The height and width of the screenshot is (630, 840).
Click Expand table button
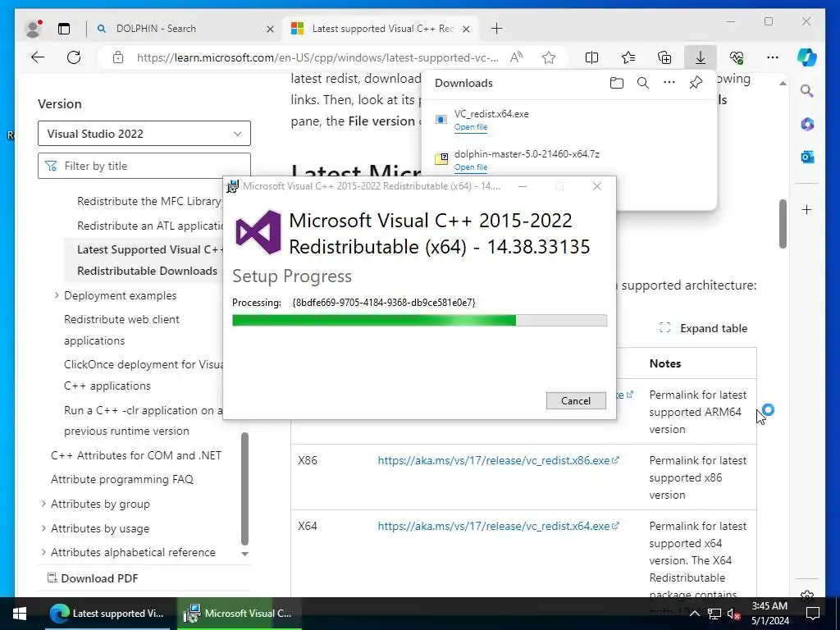coord(703,328)
